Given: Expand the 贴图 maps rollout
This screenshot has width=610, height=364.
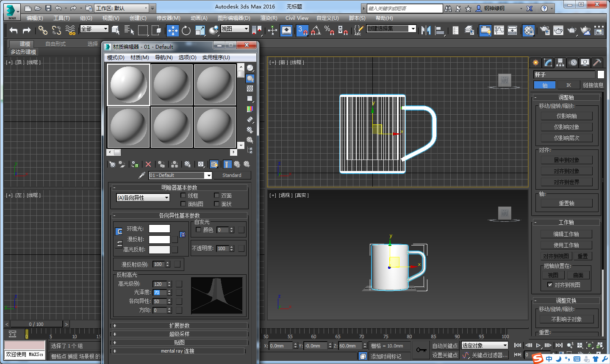Looking at the screenshot, I should [179, 342].
